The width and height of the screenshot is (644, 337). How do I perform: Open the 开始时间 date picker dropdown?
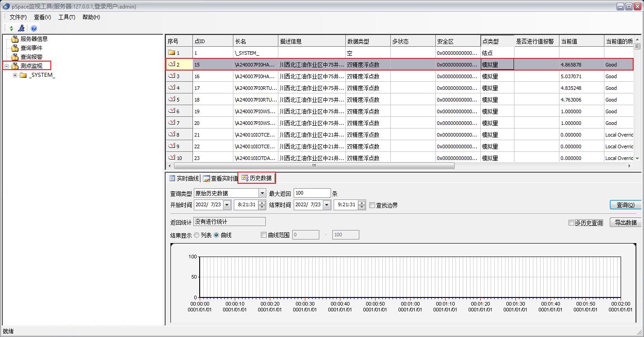[x=227, y=205]
